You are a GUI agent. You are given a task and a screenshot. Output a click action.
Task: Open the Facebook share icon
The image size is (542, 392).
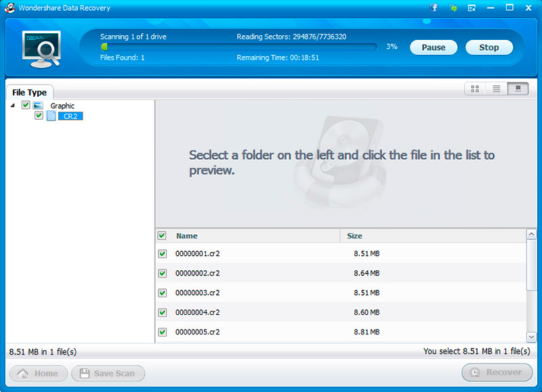(x=434, y=8)
